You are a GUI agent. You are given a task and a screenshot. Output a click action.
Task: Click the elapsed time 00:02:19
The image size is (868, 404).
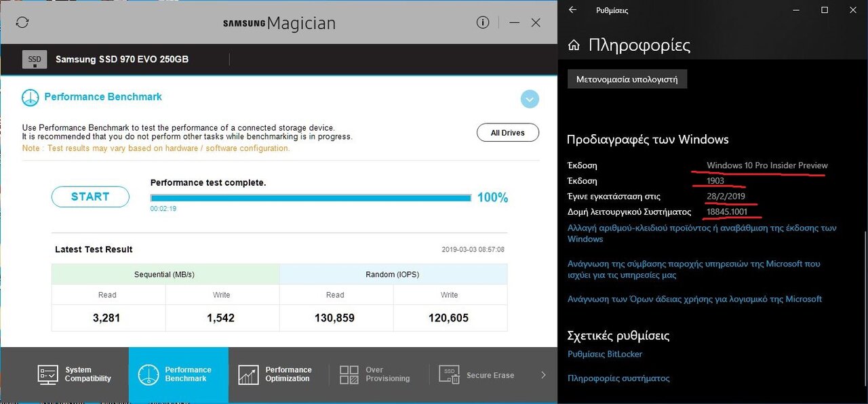coord(163,209)
